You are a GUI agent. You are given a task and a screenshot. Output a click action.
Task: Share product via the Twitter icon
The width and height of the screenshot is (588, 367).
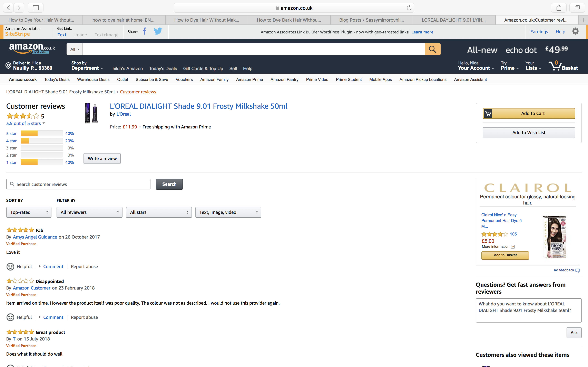point(158,31)
